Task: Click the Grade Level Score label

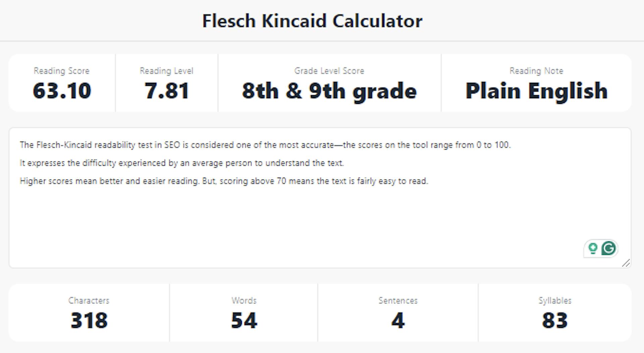Action: (329, 71)
